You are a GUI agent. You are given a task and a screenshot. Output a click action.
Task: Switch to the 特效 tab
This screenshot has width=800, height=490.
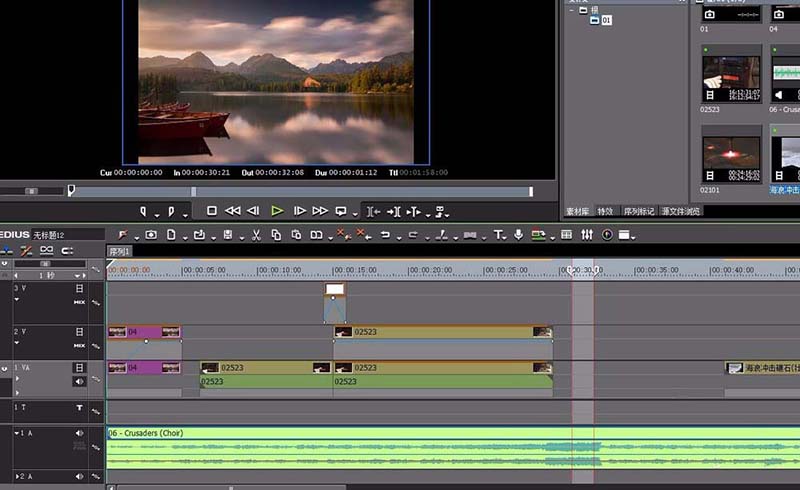tap(605, 211)
